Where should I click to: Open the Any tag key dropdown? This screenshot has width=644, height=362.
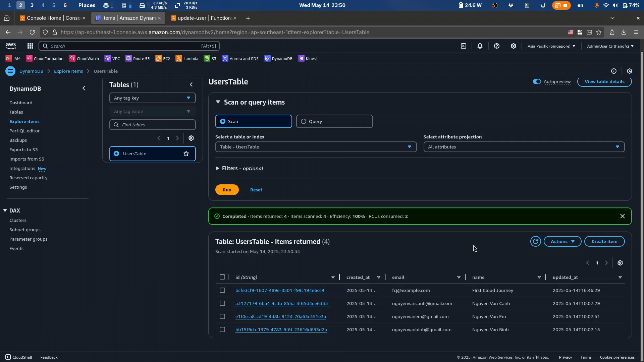click(152, 98)
